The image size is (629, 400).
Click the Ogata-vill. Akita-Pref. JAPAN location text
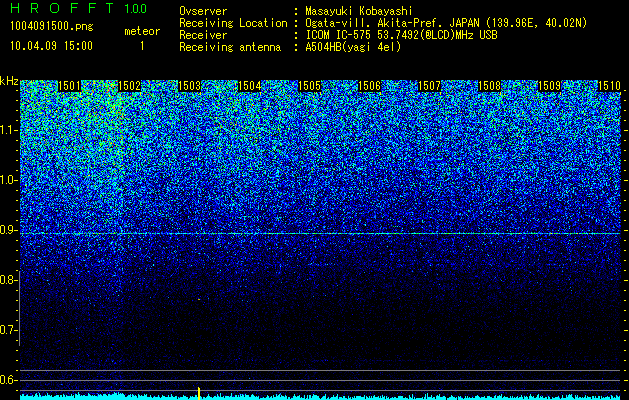[446, 24]
